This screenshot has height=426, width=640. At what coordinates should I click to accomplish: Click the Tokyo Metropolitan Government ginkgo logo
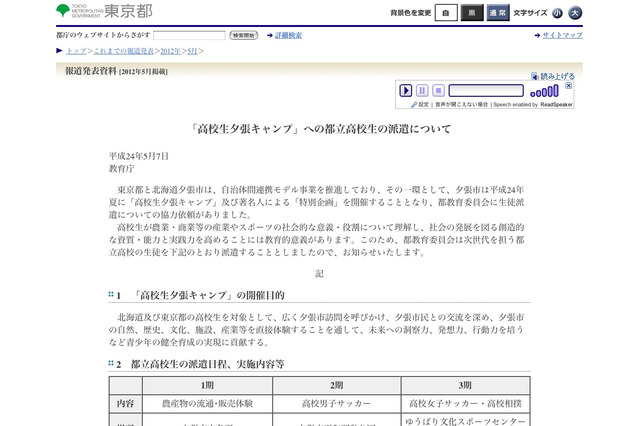[64, 11]
